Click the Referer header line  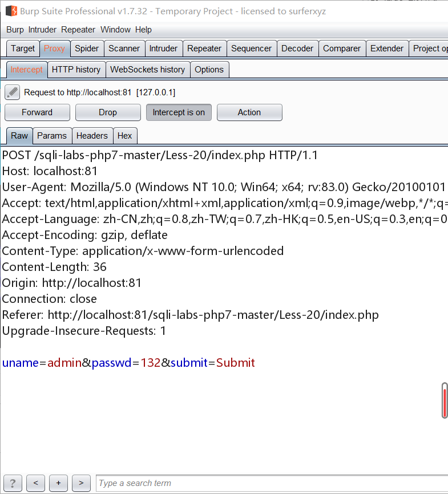(x=191, y=315)
